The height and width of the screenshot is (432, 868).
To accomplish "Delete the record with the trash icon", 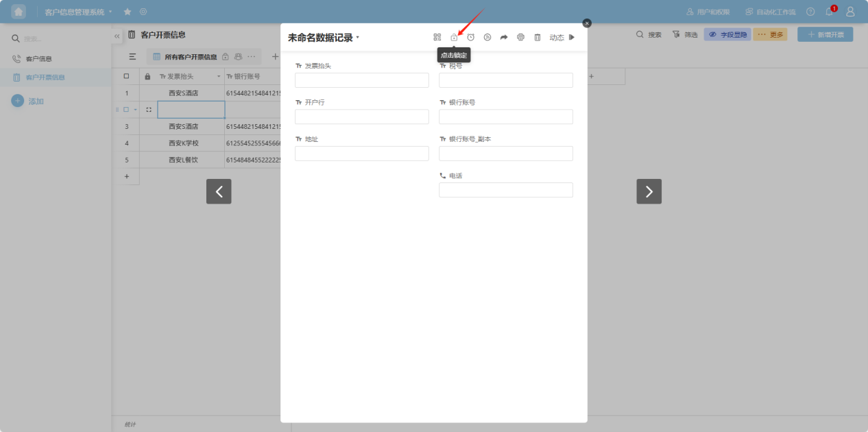I will pos(538,38).
